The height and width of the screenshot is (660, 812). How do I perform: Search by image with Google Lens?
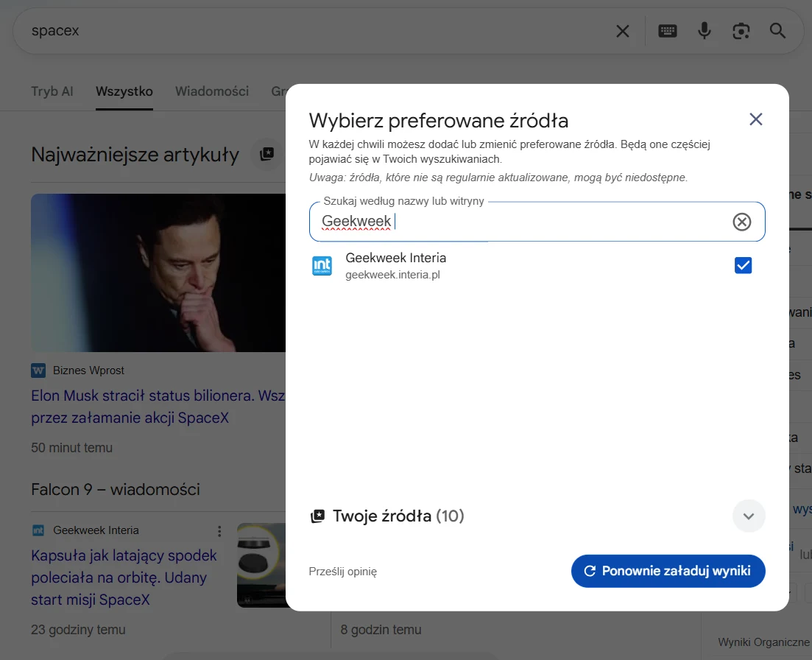741,31
